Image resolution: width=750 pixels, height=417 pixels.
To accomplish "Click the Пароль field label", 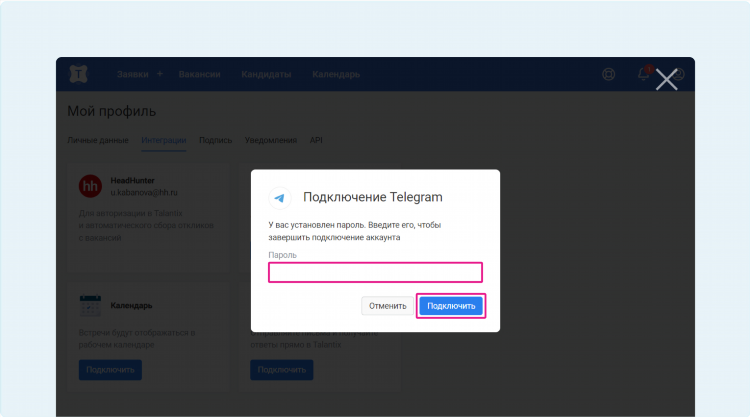I will coord(282,255).
